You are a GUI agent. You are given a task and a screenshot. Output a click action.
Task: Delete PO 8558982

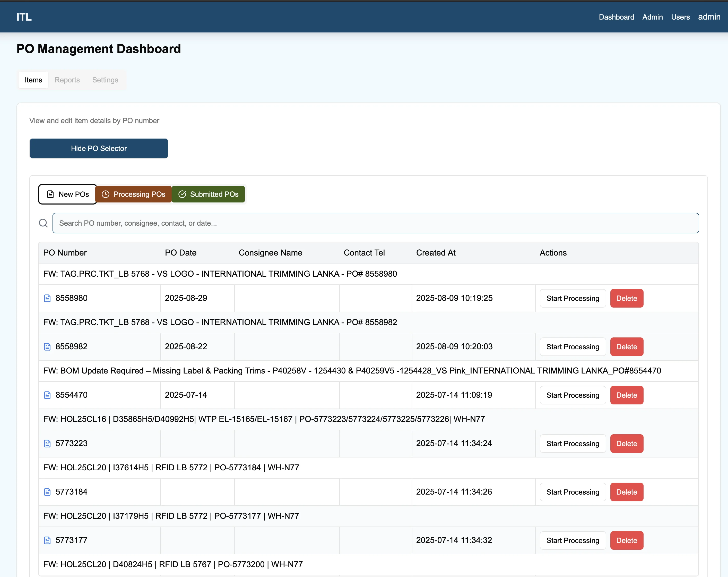626,346
